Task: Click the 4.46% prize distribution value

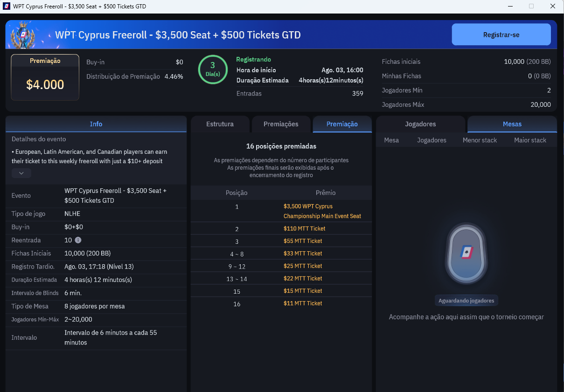Action: pos(174,76)
